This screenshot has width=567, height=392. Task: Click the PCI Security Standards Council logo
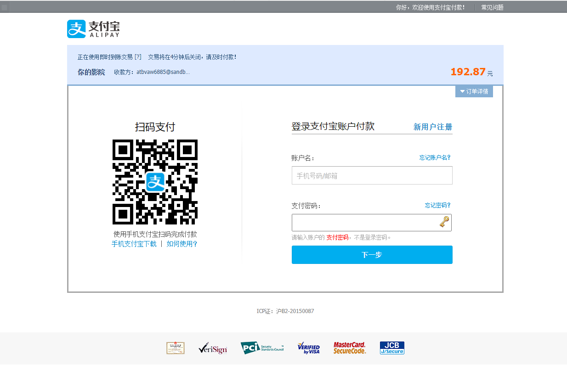(x=262, y=348)
